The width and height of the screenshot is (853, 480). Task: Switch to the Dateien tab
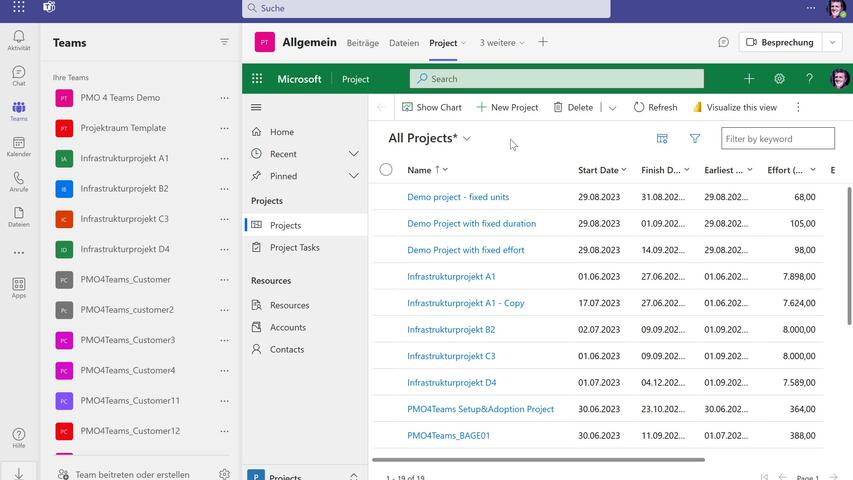(x=404, y=43)
